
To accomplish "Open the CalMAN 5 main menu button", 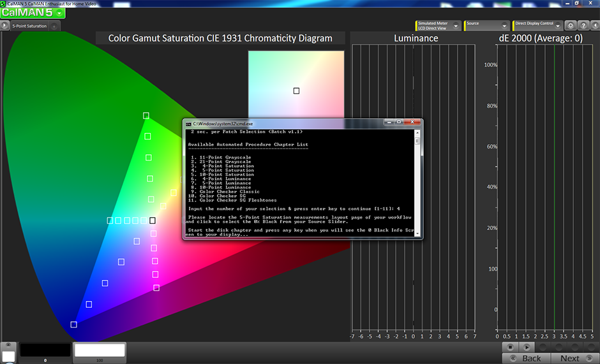I will [33, 13].
